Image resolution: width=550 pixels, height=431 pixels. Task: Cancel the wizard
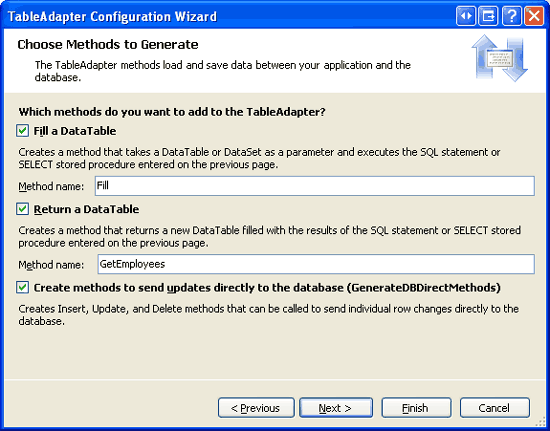495,408
